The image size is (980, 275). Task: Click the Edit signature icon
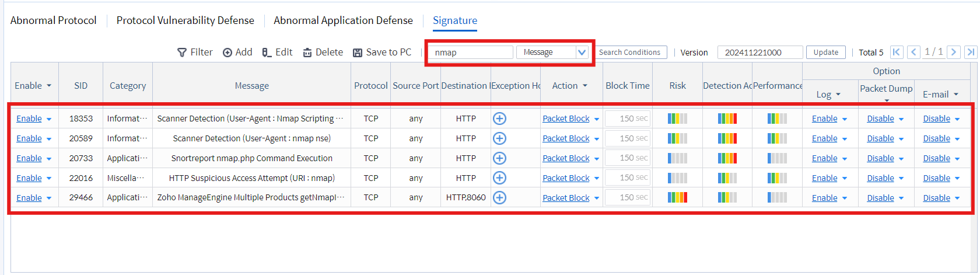pos(267,53)
